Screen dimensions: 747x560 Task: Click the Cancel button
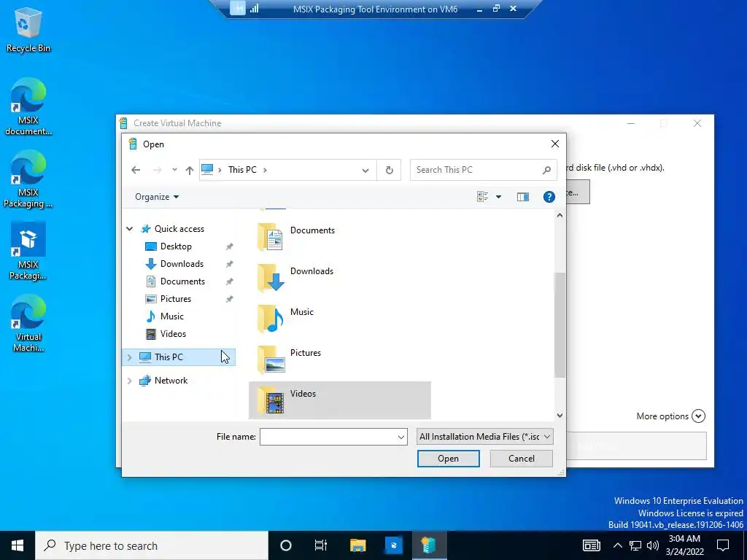(x=521, y=459)
